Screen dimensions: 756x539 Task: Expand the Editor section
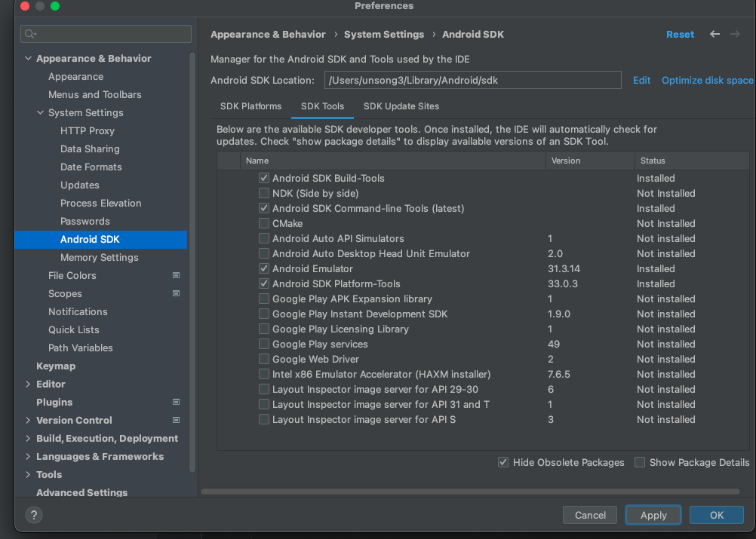point(28,384)
